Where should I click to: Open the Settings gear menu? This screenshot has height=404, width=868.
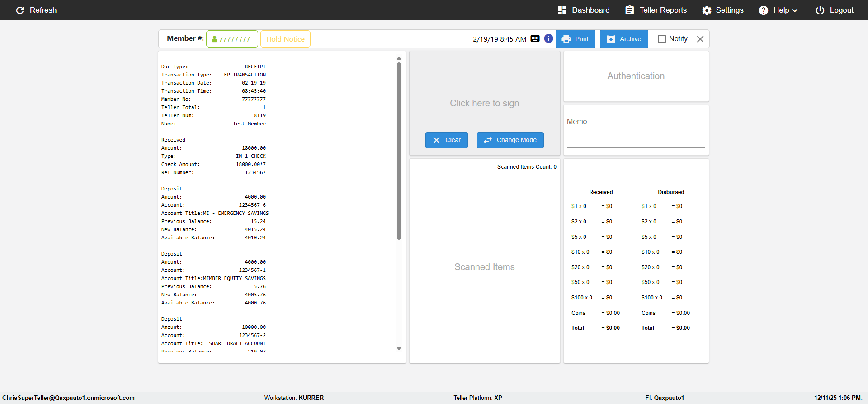pos(722,10)
